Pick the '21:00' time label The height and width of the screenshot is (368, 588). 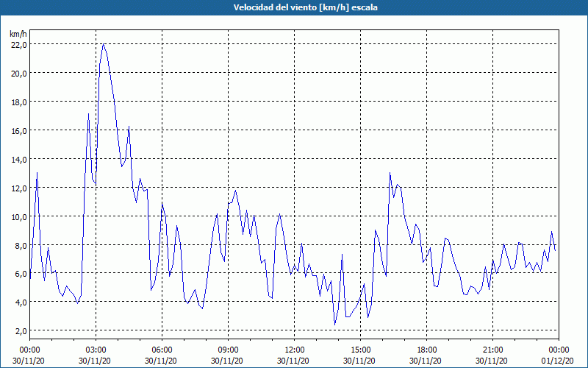pyautogui.click(x=492, y=350)
